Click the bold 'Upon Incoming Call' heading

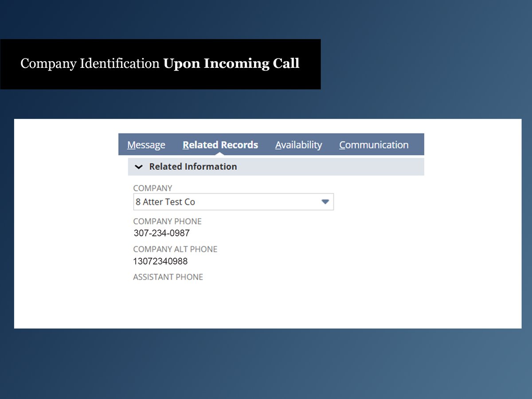[x=231, y=64]
